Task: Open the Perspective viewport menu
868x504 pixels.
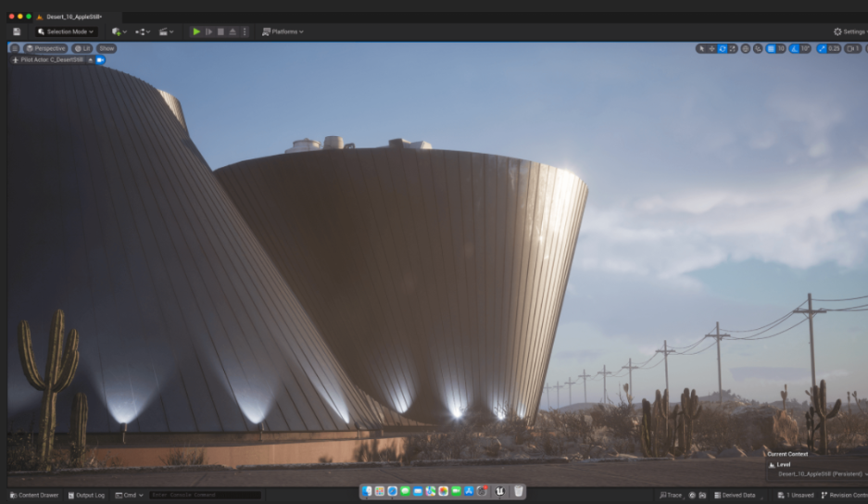Action: [x=45, y=48]
